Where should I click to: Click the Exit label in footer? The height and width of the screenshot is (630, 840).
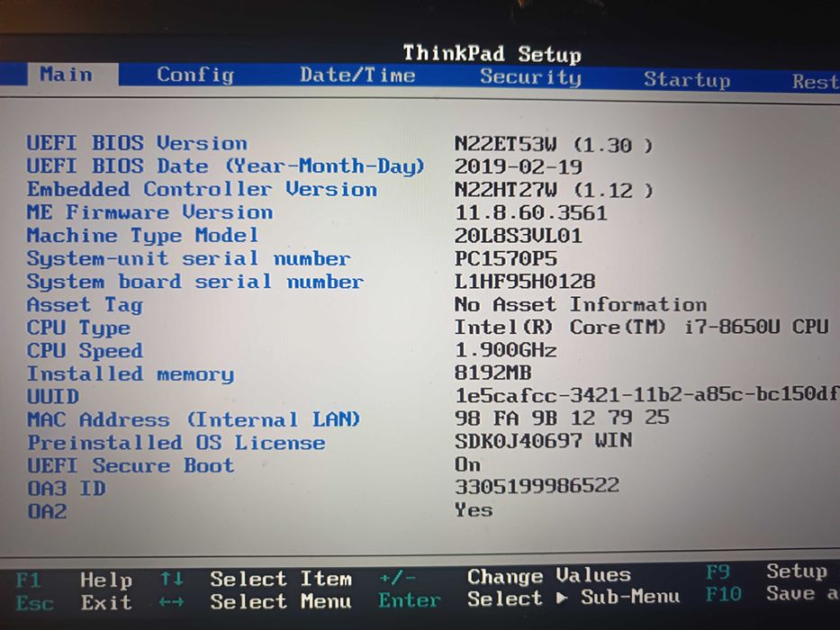(106, 603)
